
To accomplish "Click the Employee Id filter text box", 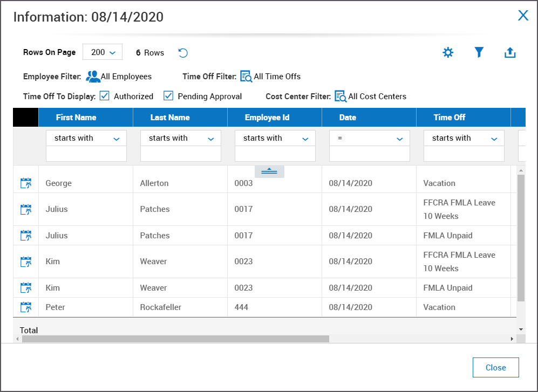I will coord(275,154).
